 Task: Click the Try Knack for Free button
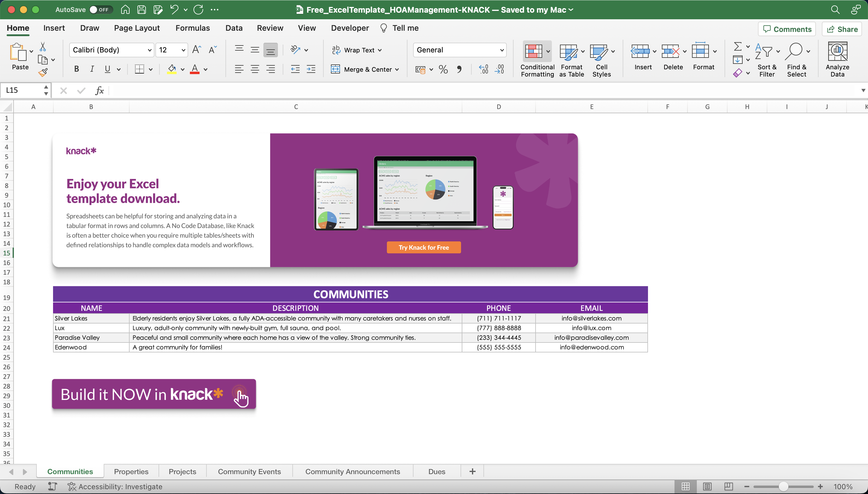[x=423, y=247]
